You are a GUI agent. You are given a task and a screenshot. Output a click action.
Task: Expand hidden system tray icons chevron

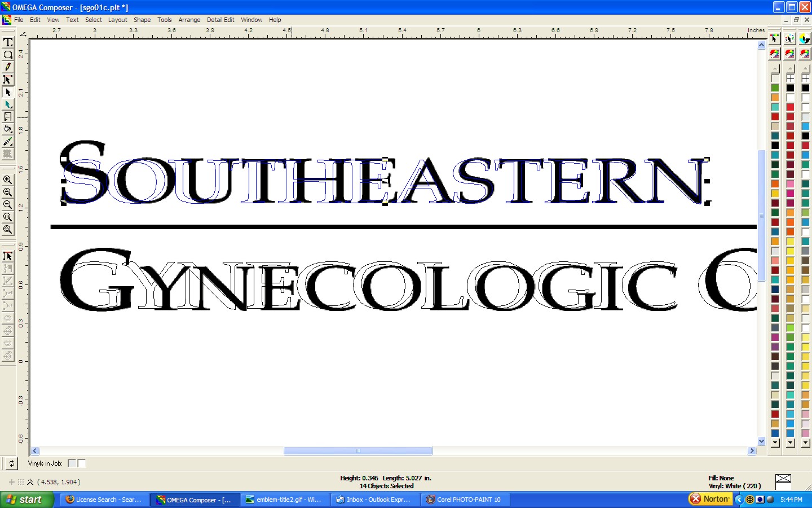click(x=739, y=500)
